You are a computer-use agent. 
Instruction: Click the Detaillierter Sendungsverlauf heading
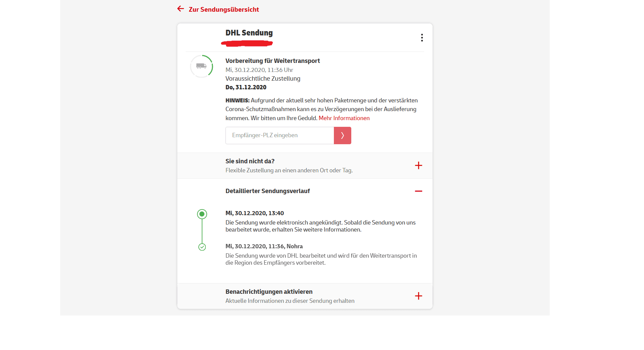pos(268,191)
